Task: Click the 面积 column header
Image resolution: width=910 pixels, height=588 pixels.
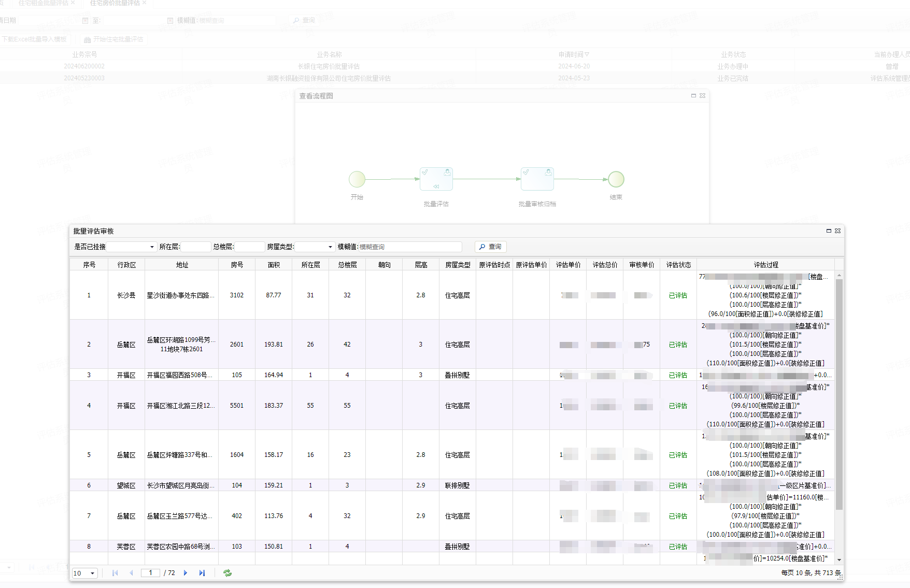Action: click(x=274, y=265)
